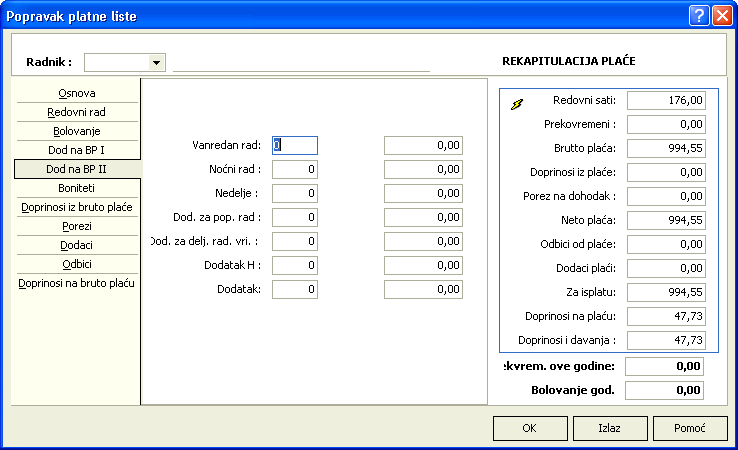Click the Izlaz button to exit
The height and width of the screenshot is (450, 738).
pyautogui.click(x=609, y=428)
